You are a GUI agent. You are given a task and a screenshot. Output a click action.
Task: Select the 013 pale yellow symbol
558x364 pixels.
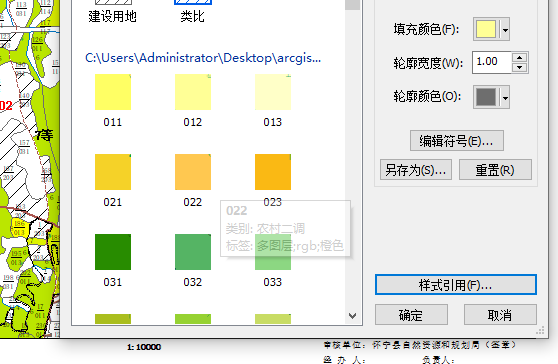pyautogui.click(x=273, y=92)
